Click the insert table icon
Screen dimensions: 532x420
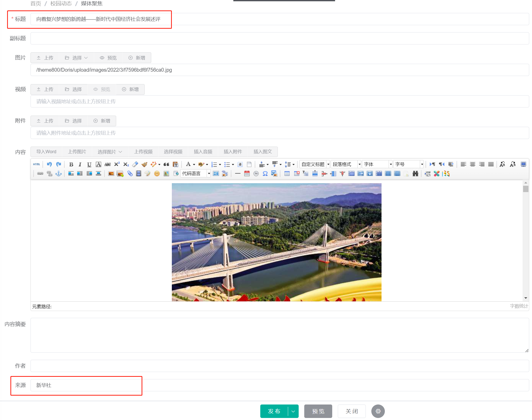pos(287,174)
